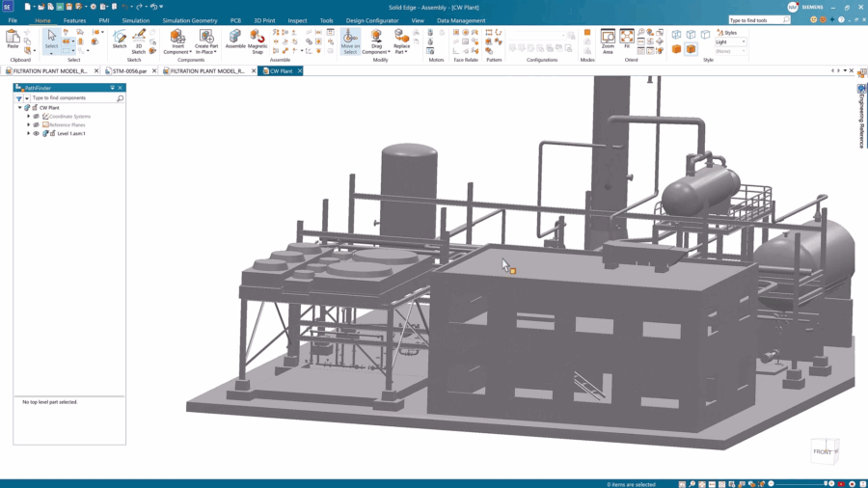Choose the second wireframe cube style
The height and width of the screenshot is (488, 868).
[691, 35]
